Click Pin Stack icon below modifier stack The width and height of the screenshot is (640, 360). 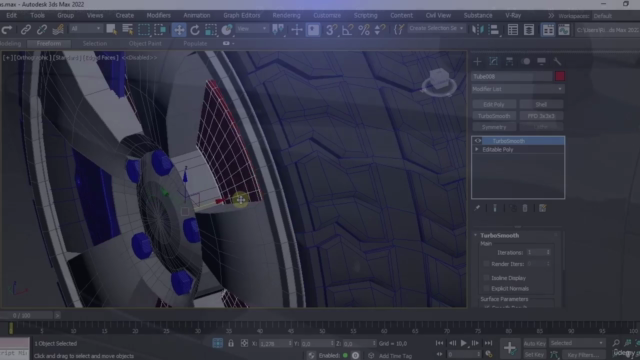tap(477, 208)
